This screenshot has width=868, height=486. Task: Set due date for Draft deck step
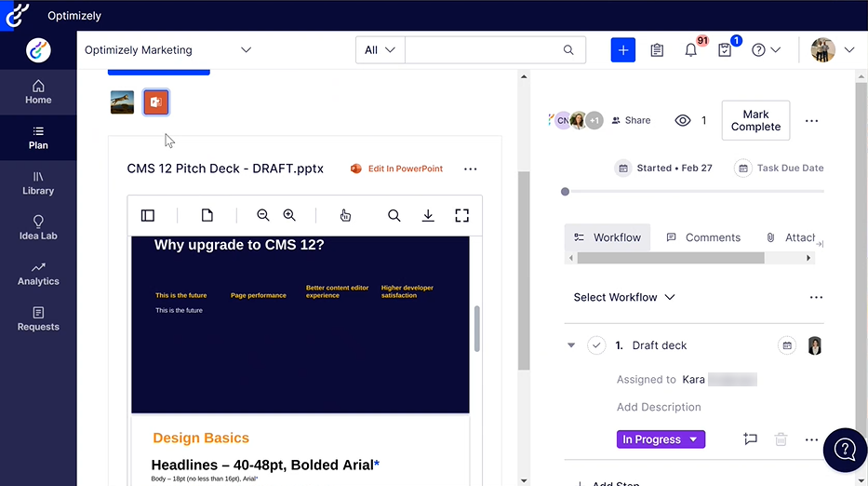pos(787,345)
